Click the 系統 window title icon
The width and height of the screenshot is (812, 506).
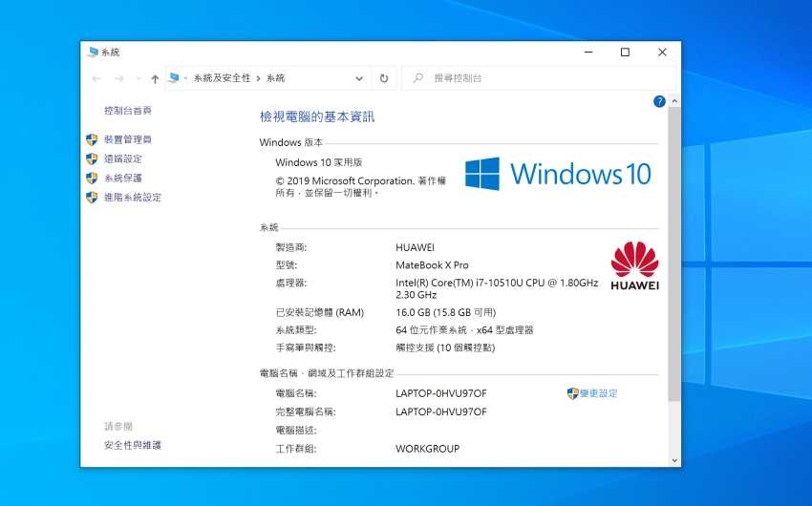(x=94, y=53)
